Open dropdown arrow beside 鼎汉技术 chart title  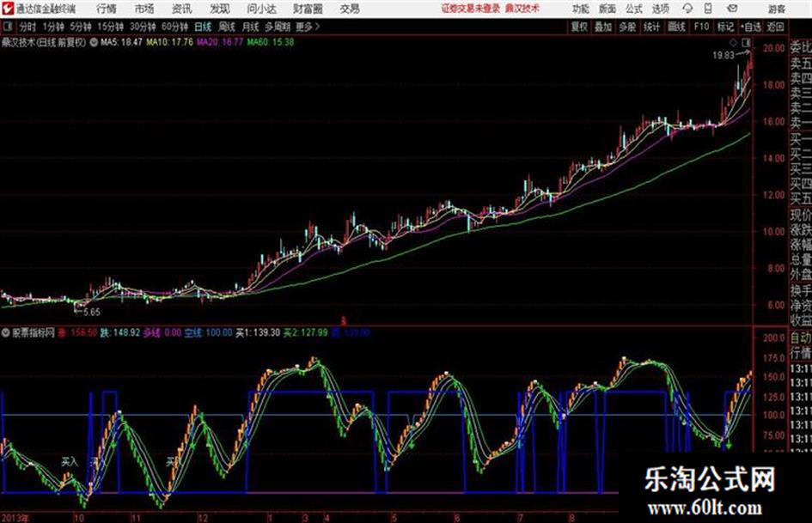pyautogui.click(x=94, y=42)
